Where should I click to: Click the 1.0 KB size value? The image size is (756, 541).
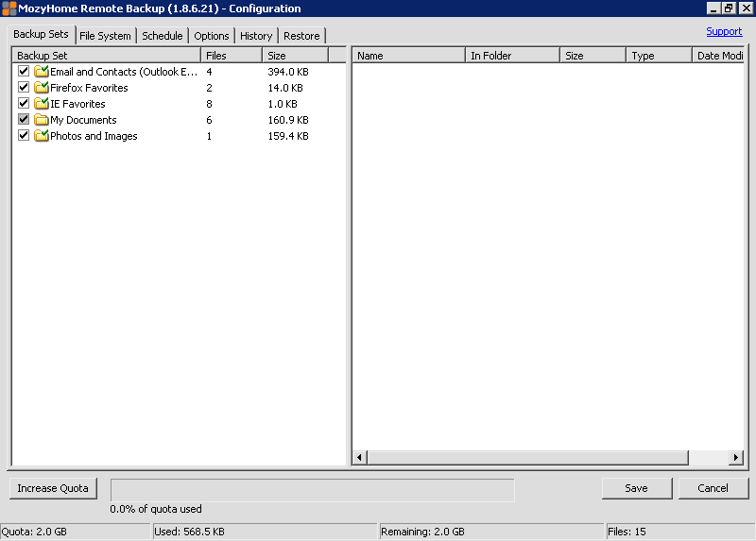pyautogui.click(x=283, y=104)
